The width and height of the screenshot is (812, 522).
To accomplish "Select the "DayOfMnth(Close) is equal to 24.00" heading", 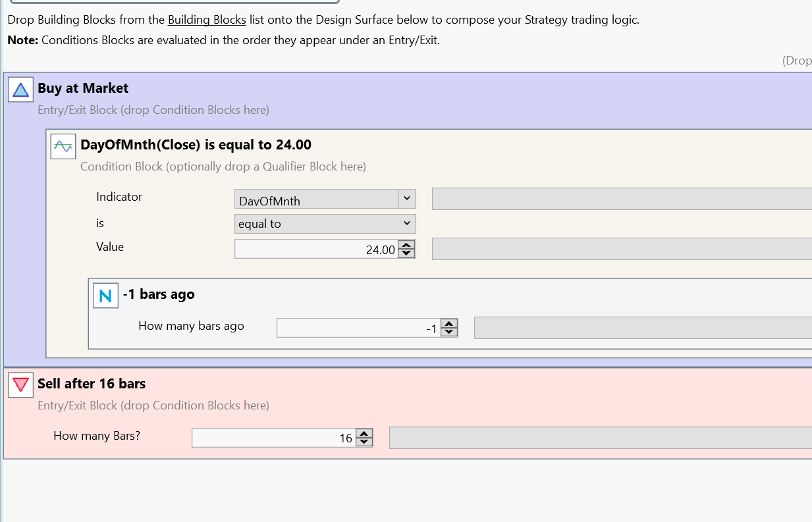I will coord(196,145).
